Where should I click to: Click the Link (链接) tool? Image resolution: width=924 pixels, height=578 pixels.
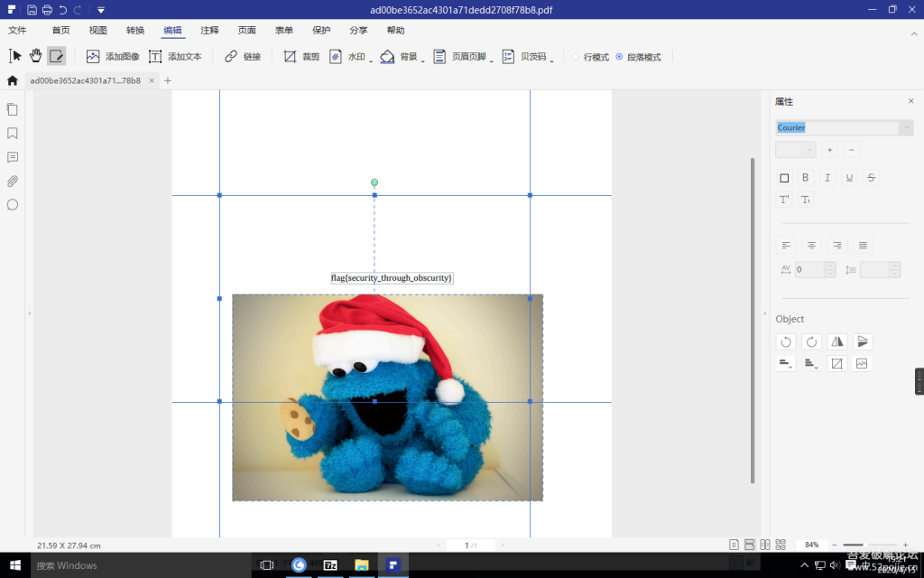243,57
